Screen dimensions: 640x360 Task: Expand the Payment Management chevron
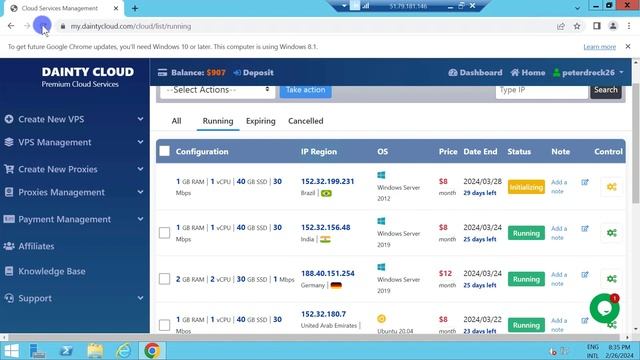point(140,219)
